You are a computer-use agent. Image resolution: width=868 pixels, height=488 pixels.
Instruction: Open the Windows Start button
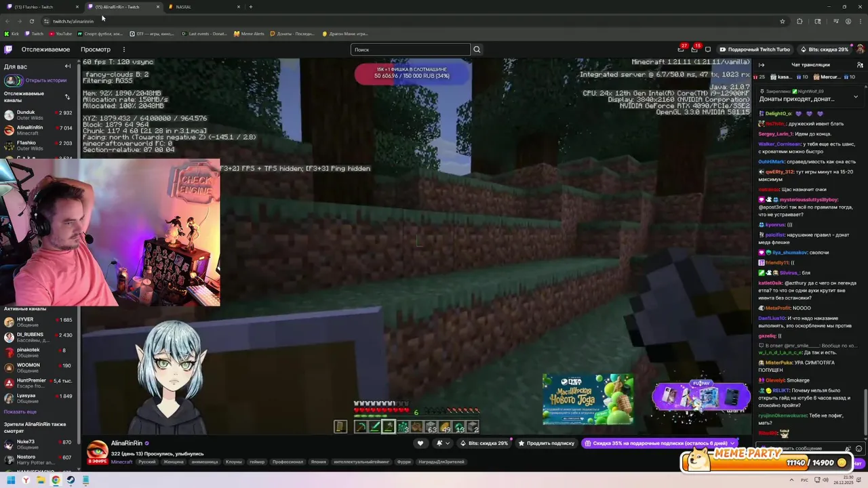(12, 480)
